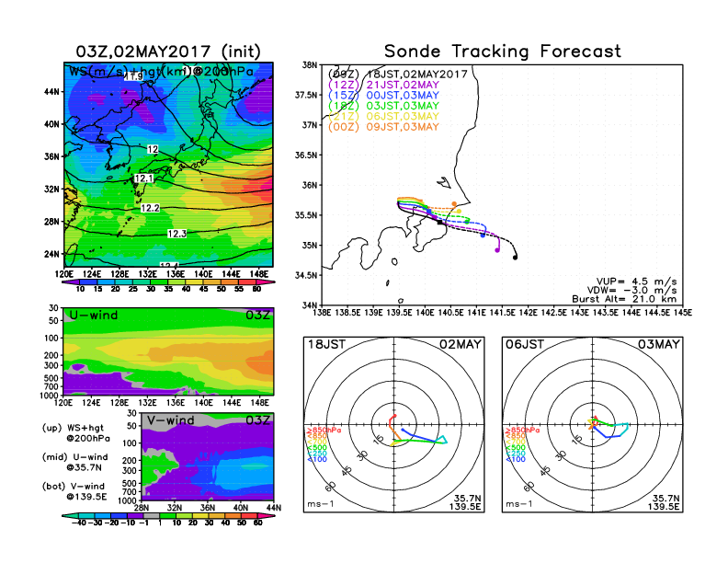This screenshot has width=728, height=563.
Task: Click the '44N' latitude label on the 200hPa map
Action: tap(52, 92)
